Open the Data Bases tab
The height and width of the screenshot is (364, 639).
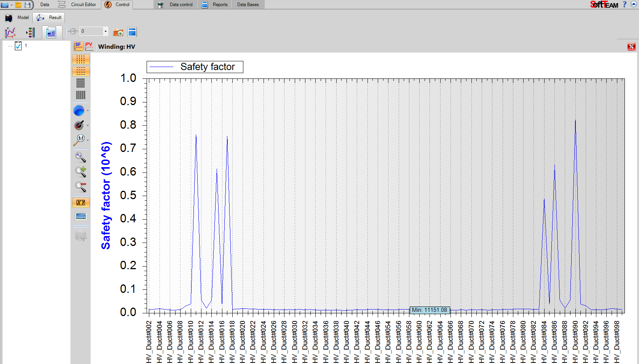point(248,5)
